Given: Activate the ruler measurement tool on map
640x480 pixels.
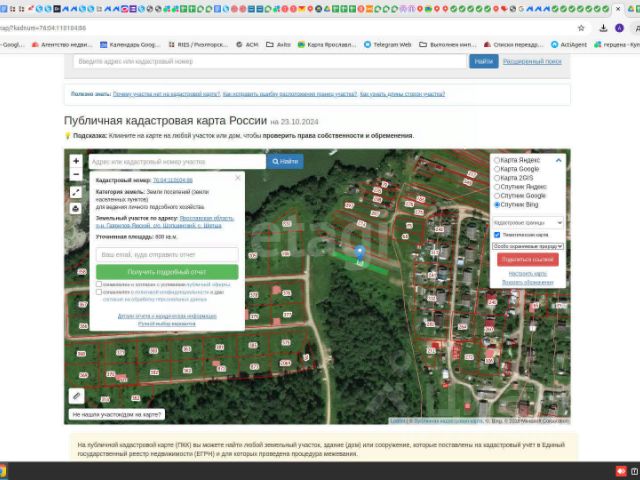Looking at the screenshot, I should (x=76, y=396).
